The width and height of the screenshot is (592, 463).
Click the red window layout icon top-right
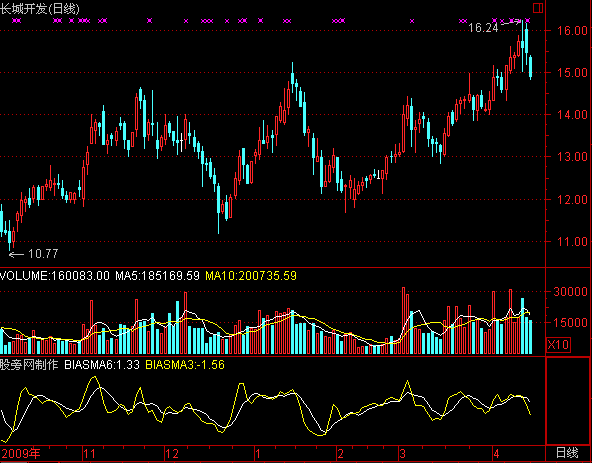(x=538, y=8)
